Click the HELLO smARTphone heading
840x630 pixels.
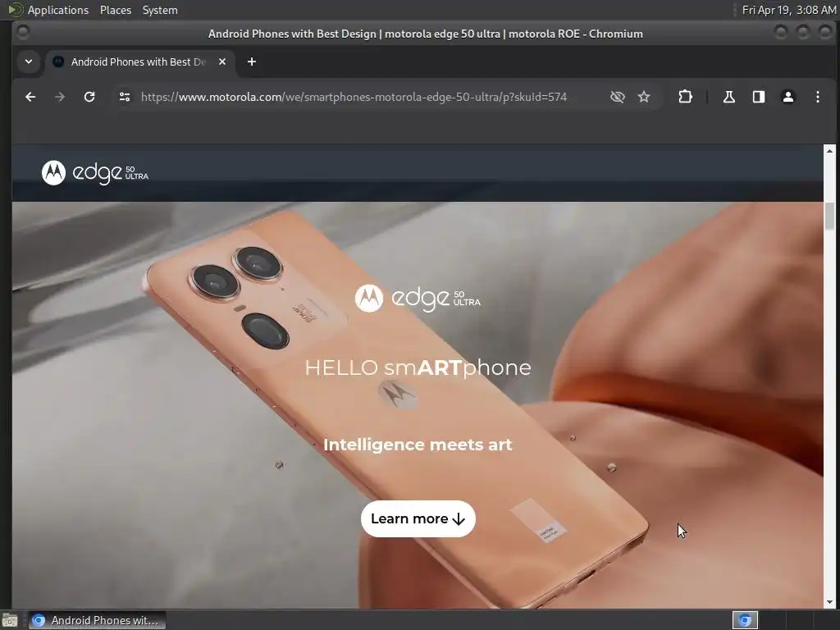(x=418, y=367)
